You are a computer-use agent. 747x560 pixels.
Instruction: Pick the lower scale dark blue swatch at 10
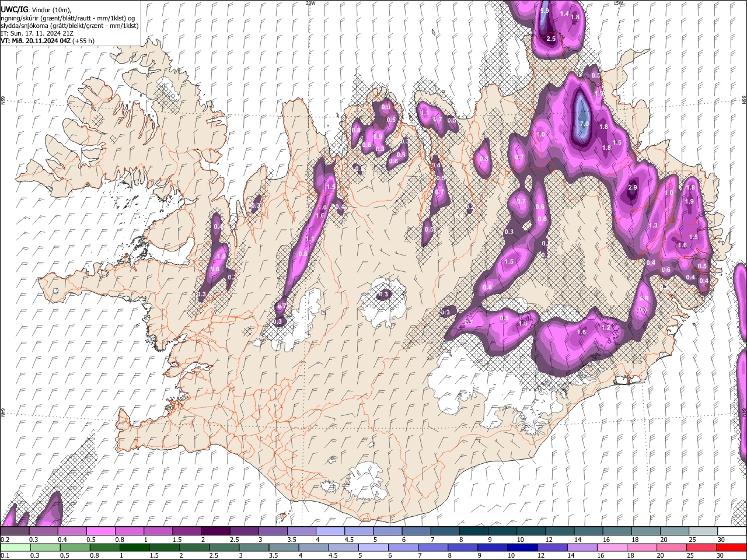[x=522, y=547]
